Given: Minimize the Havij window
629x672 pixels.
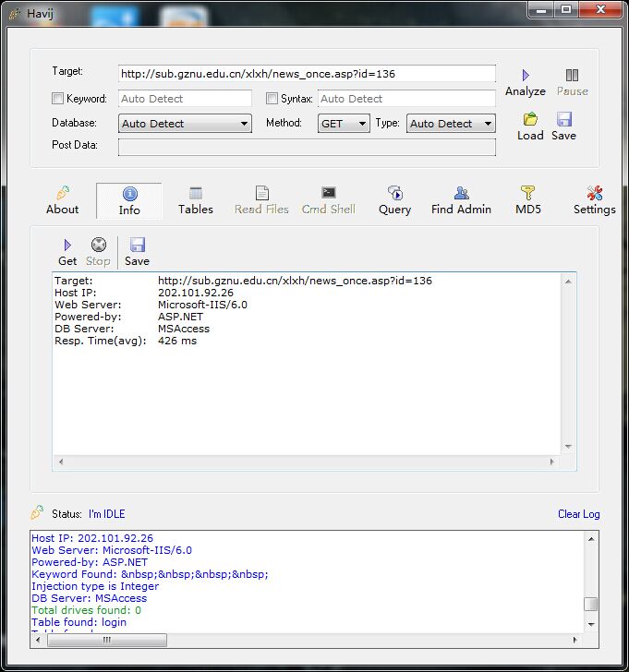Looking at the screenshot, I should click(541, 10).
